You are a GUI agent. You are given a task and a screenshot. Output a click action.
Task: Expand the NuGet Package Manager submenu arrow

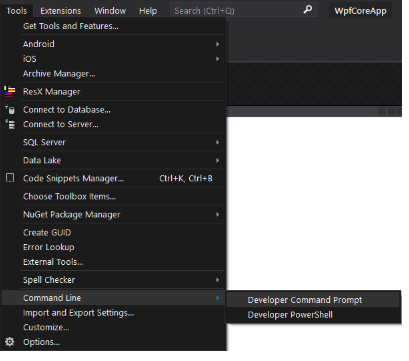coord(217,214)
